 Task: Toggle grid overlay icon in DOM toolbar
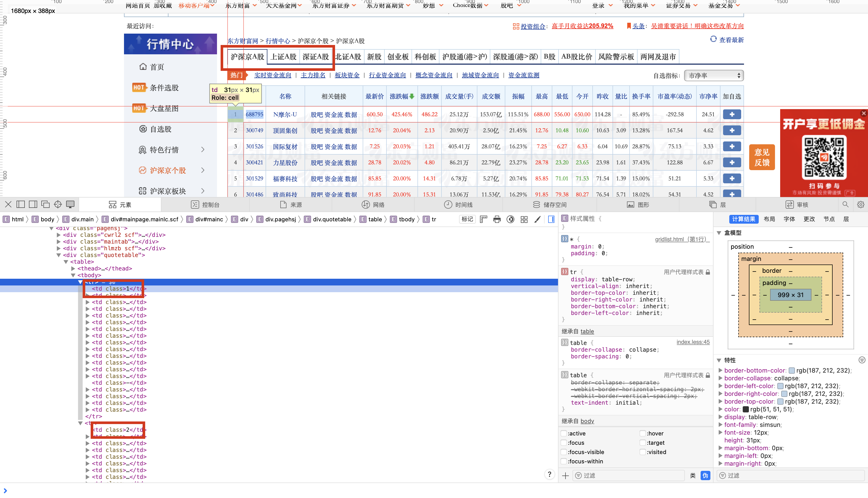pos(524,219)
